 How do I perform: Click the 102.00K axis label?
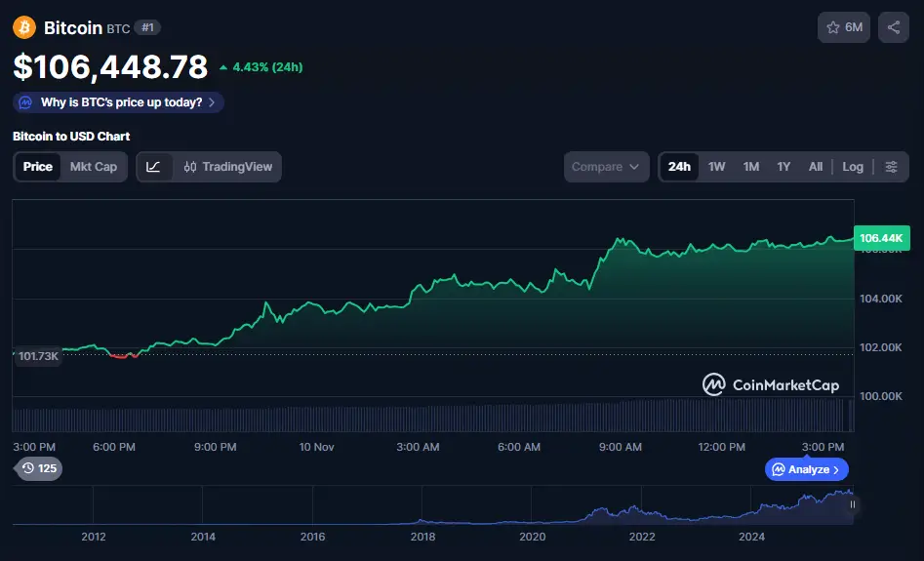[x=880, y=347]
